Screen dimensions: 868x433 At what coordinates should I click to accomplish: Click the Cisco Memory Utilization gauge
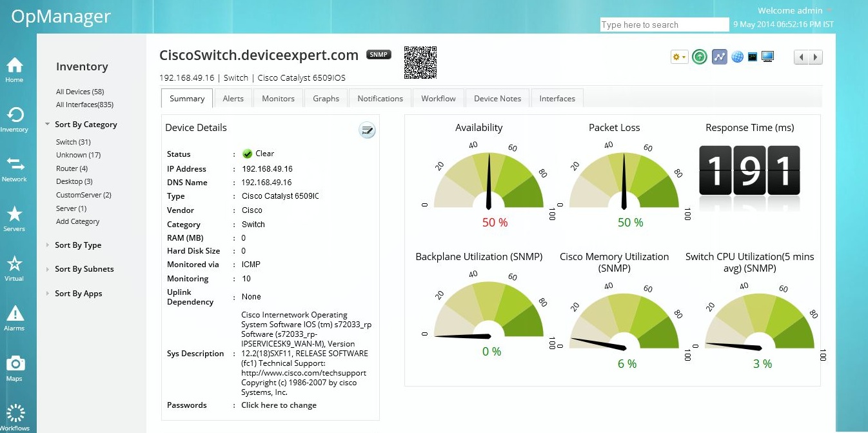click(624, 321)
